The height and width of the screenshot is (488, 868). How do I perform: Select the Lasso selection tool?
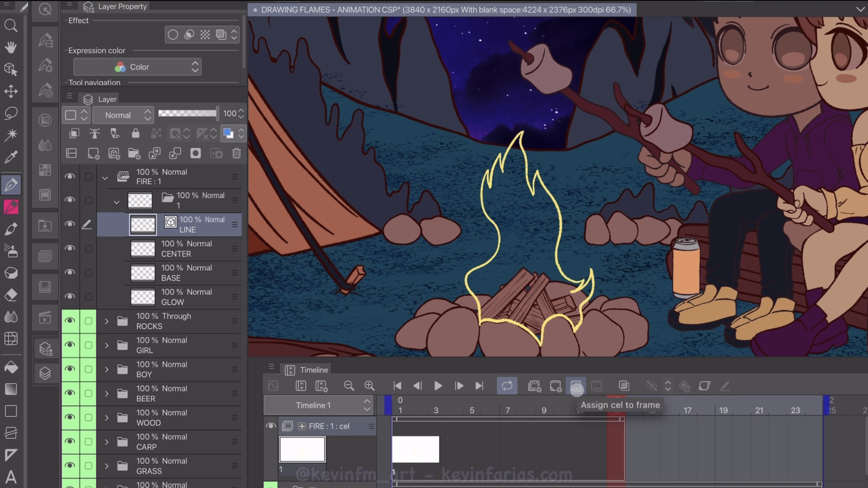pos(11,113)
